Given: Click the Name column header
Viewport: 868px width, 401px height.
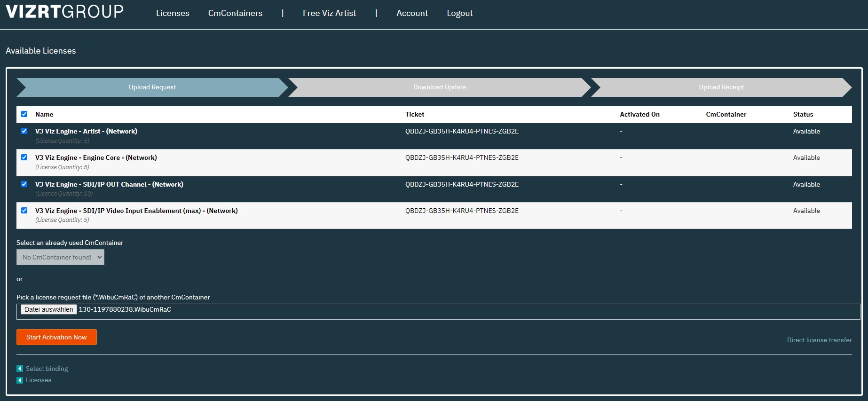Looking at the screenshot, I should [x=44, y=114].
